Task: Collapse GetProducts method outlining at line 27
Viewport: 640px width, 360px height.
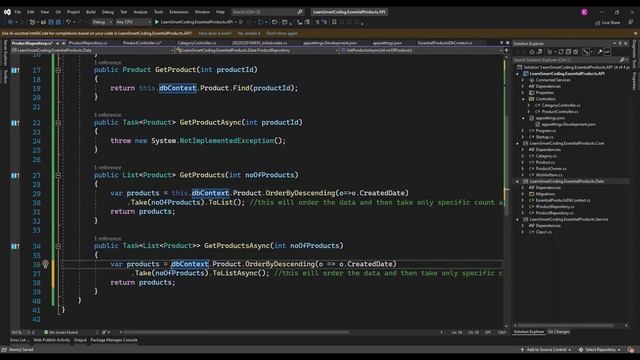Action: click(x=58, y=176)
